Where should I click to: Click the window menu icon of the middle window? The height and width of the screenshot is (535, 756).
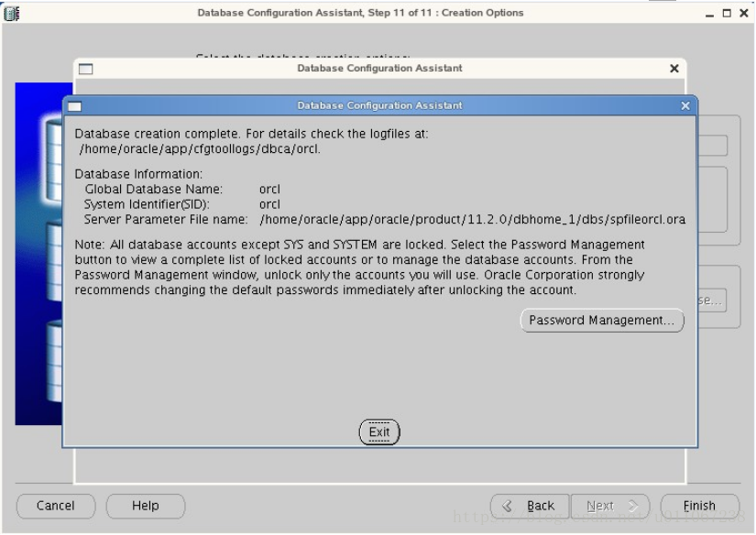coord(86,69)
